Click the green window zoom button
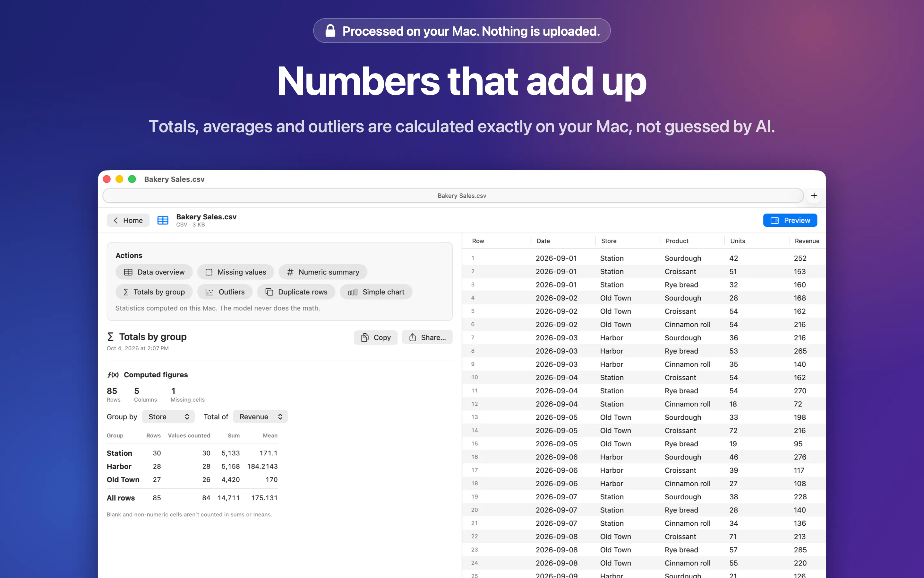 (x=132, y=179)
